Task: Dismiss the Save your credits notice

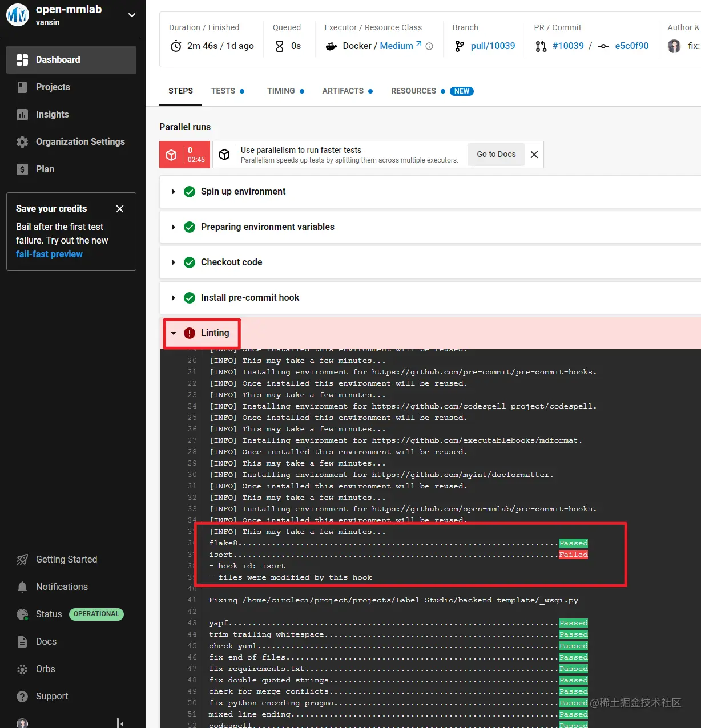Action: [x=120, y=209]
